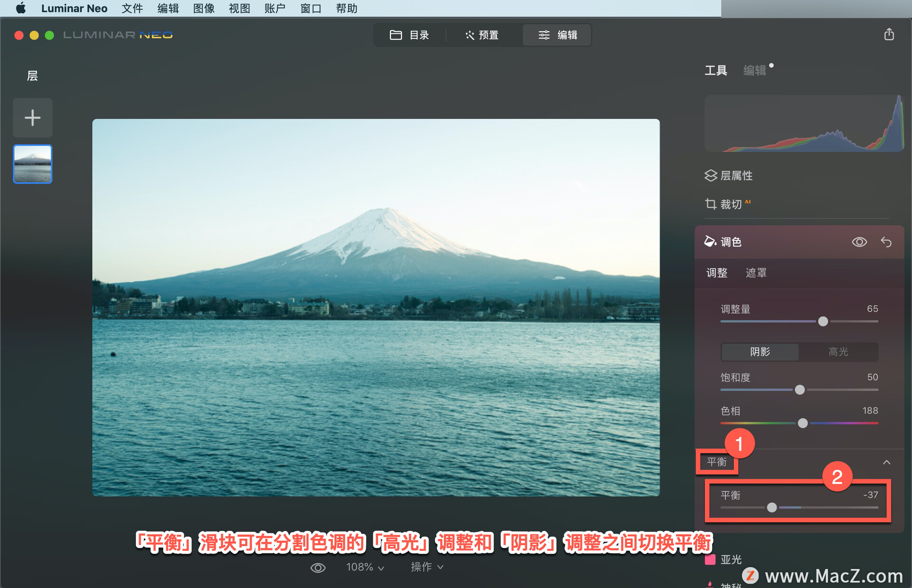Open the 账户 menu

click(275, 8)
